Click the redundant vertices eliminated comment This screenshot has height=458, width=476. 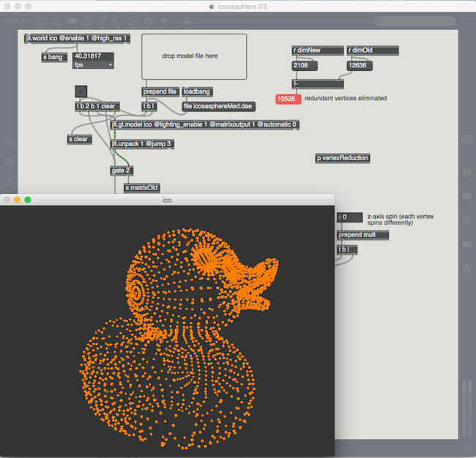coord(346,98)
